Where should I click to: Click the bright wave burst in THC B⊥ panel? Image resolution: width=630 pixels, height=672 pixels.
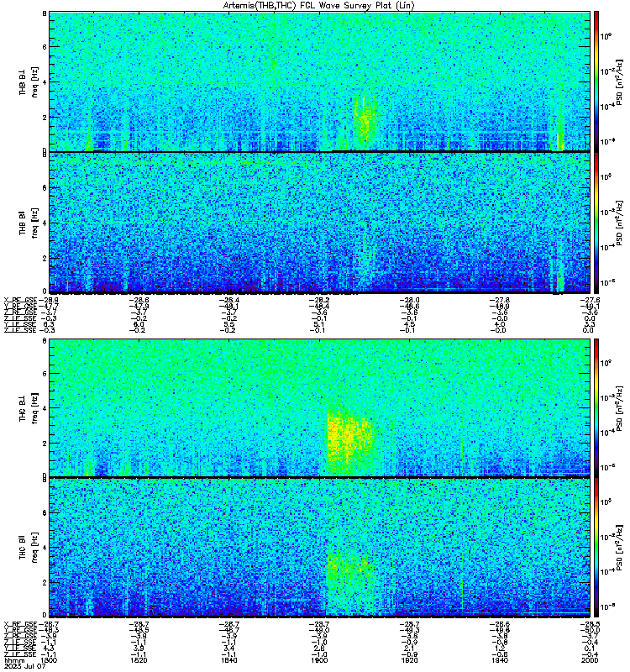(351, 442)
